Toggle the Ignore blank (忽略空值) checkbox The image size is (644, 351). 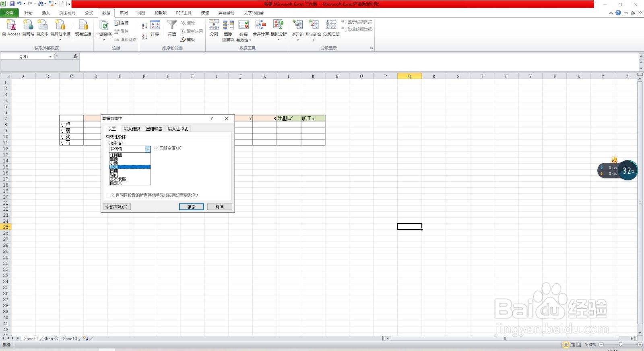(x=156, y=148)
